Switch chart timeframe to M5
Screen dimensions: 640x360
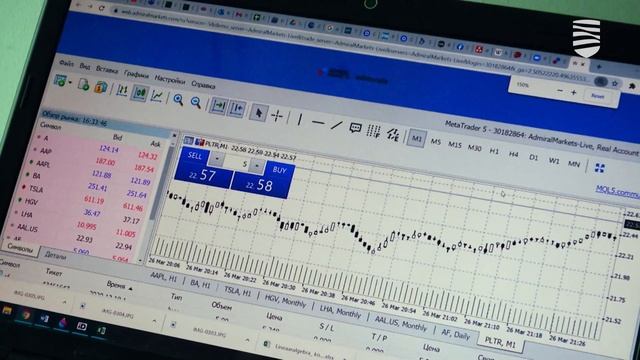[436, 142]
